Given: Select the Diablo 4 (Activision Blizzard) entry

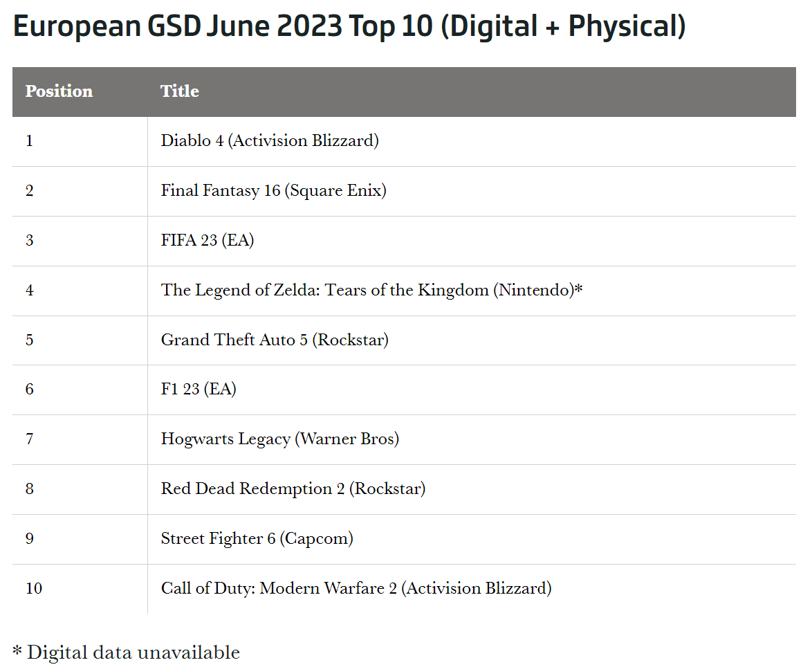Looking at the screenshot, I should (270, 140).
